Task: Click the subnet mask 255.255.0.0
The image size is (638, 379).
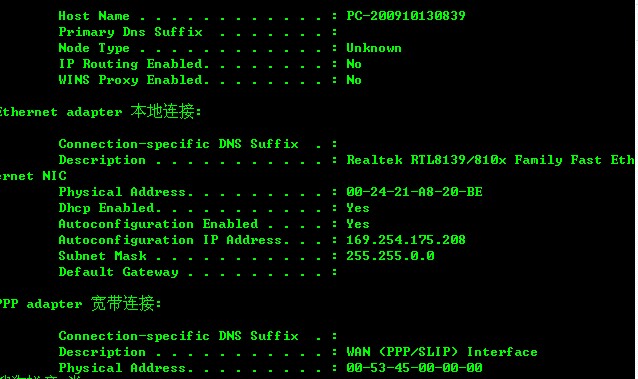Action: pyautogui.click(x=390, y=256)
